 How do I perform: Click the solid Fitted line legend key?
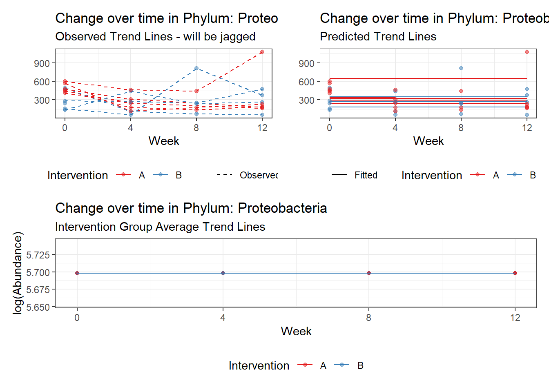click(339, 175)
